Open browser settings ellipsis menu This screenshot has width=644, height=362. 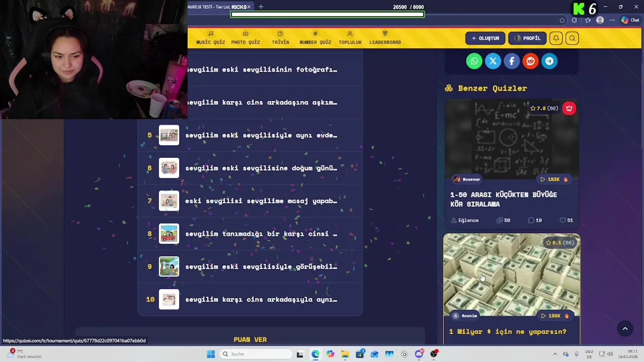click(x=612, y=20)
